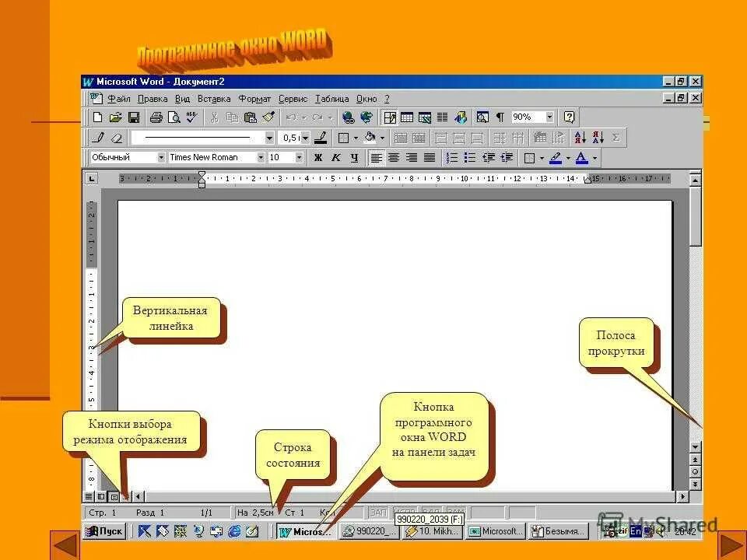
Task: Apply the font color A button
Action: [582, 158]
